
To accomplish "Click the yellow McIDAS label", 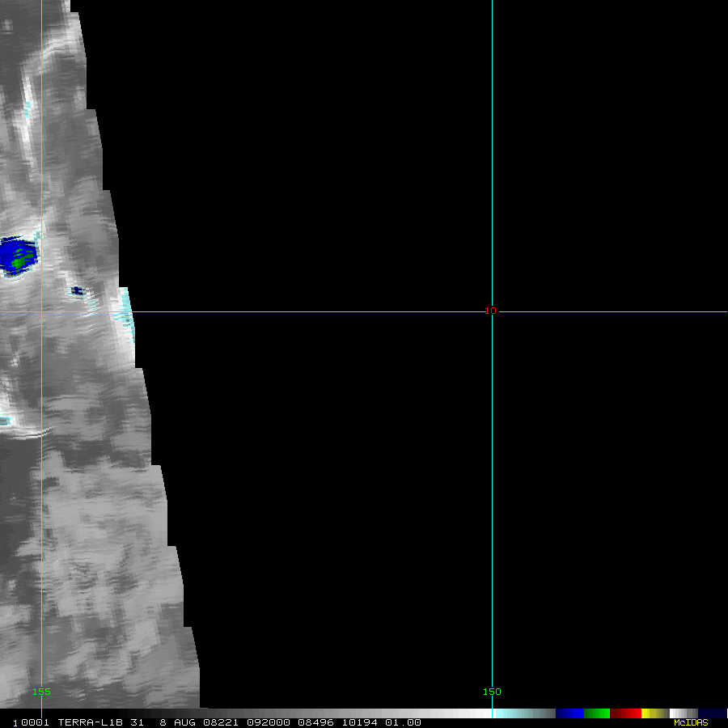I will pyautogui.click(x=690, y=722).
